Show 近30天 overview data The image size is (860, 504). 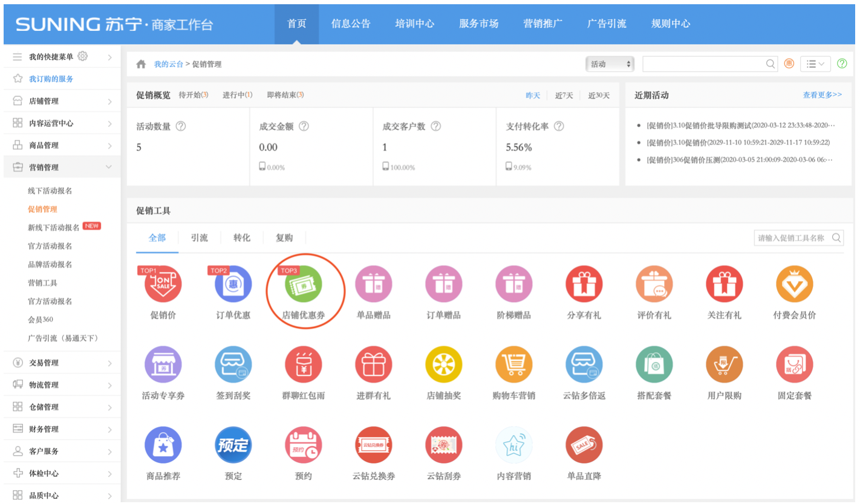pyautogui.click(x=599, y=95)
